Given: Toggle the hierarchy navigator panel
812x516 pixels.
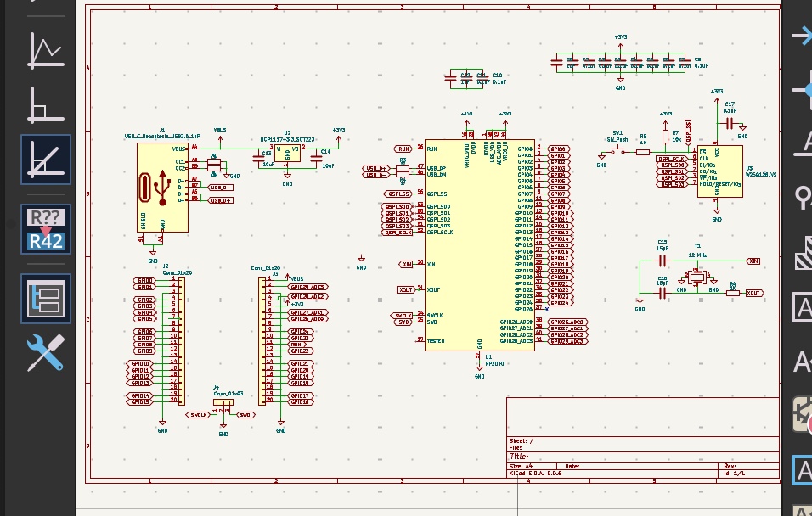Looking at the screenshot, I should [46, 299].
